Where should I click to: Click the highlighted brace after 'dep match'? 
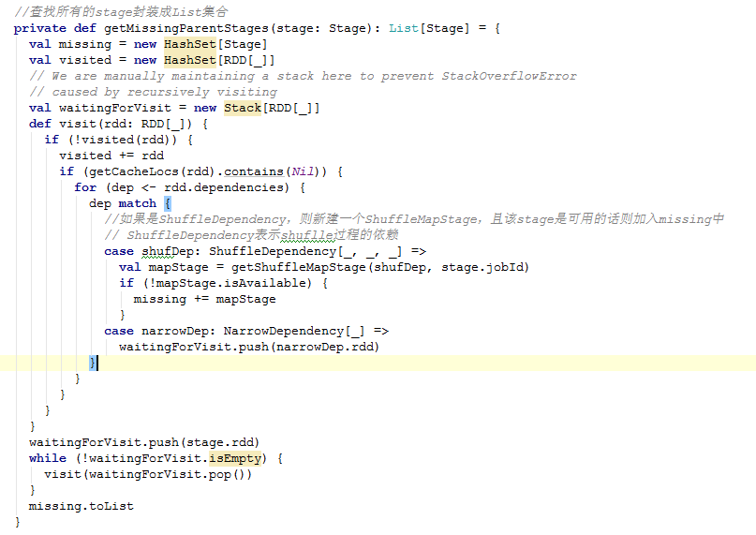pyautogui.click(x=168, y=203)
